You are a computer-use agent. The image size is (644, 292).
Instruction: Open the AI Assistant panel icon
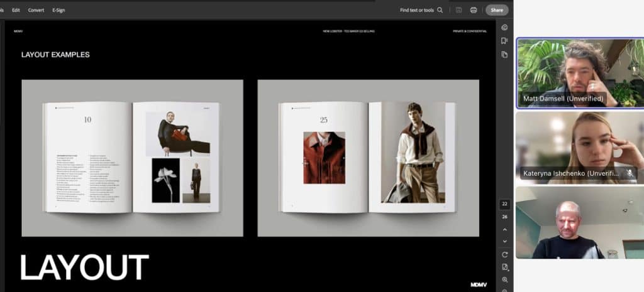tap(504, 28)
